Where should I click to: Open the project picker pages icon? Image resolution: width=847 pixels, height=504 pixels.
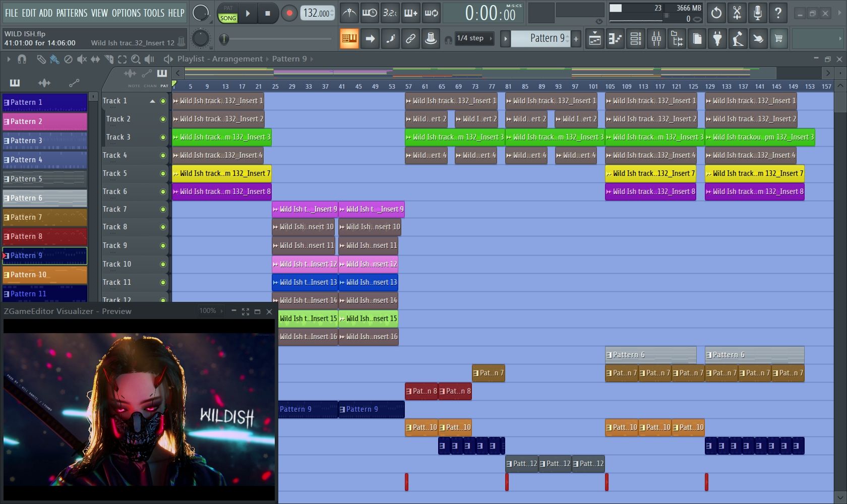(x=697, y=38)
